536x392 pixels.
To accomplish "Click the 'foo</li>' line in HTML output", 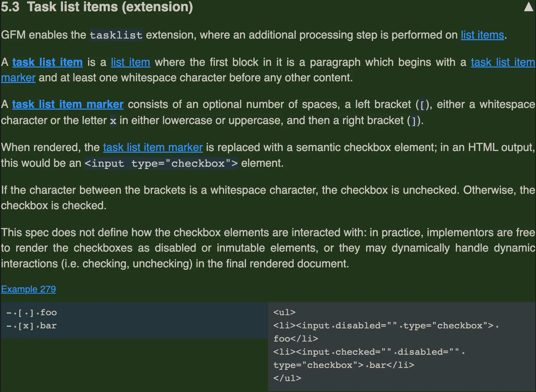I will pos(295,339).
